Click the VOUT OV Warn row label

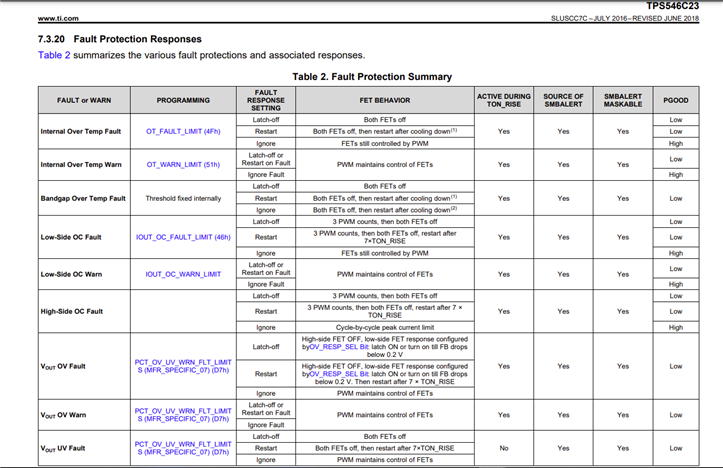click(63, 415)
